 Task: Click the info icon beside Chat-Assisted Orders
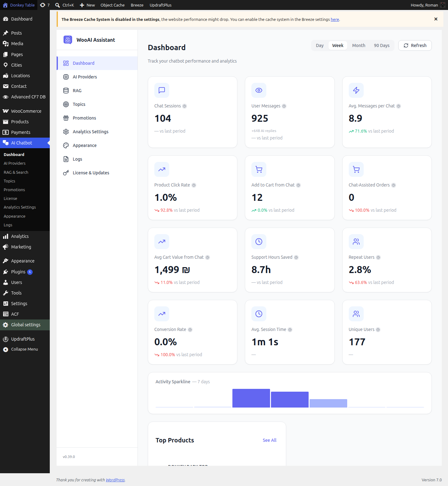[x=394, y=185]
